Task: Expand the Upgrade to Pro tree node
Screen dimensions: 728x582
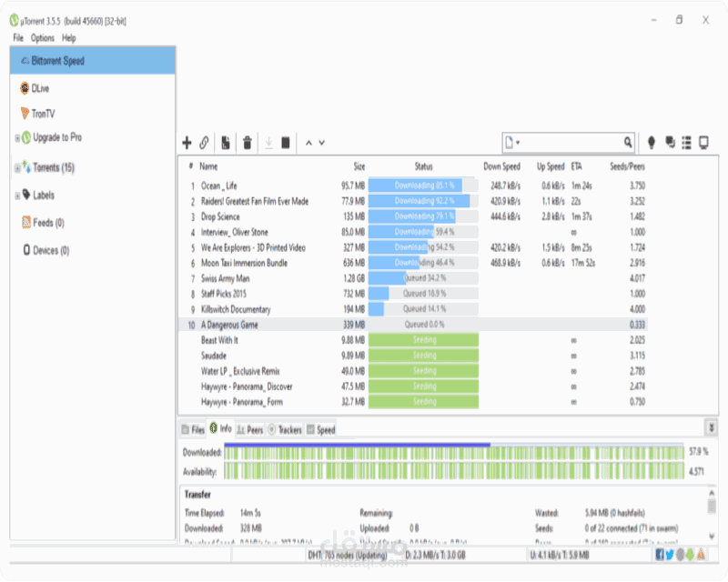Action: pos(17,138)
